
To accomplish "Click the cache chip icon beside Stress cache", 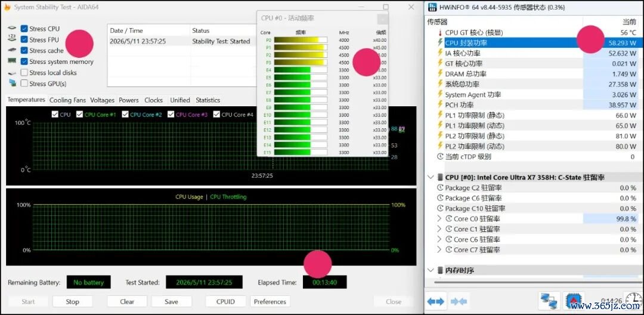I will 13,50.
